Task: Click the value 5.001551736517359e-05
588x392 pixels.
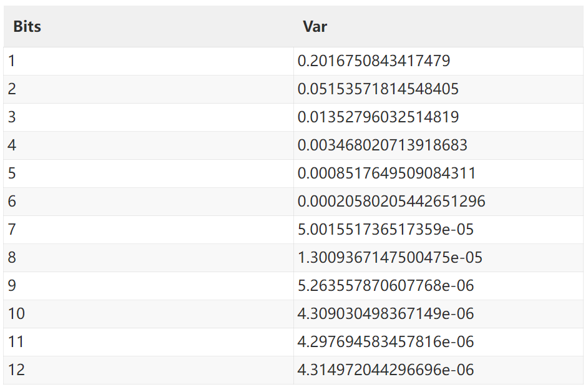Action: tap(386, 230)
